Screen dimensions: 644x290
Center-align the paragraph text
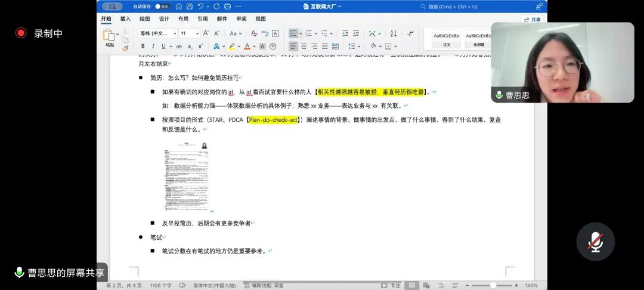pos(304,46)
